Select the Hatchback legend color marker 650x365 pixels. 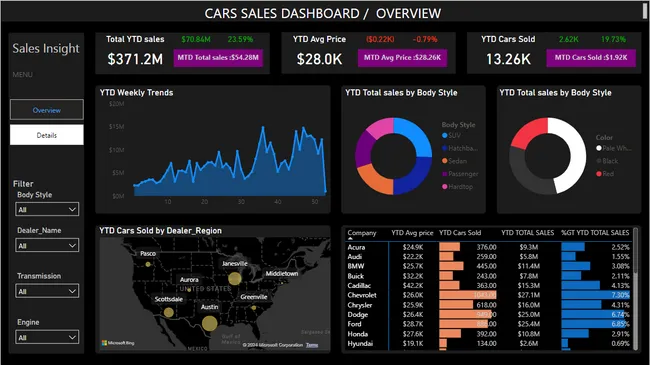click(x=445, y=148)
